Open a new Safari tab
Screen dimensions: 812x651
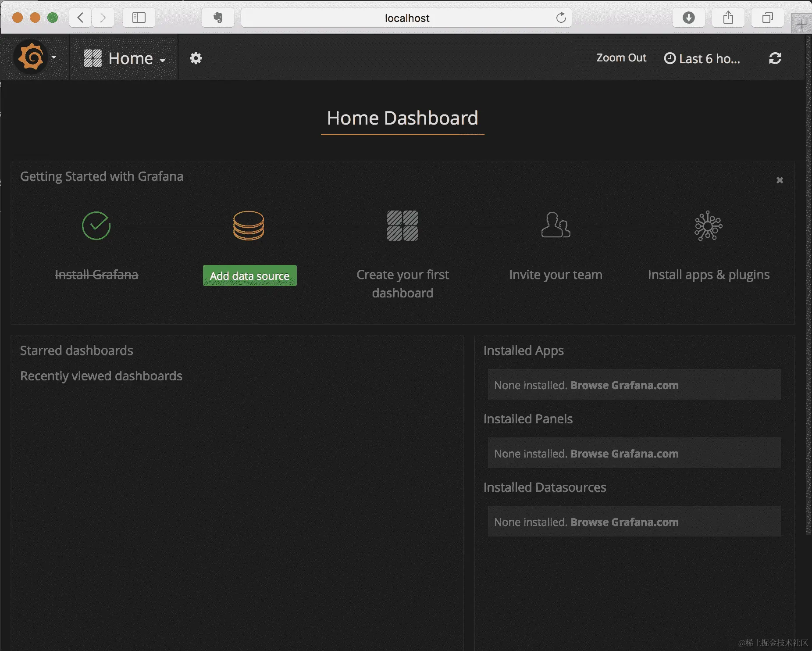[x=801, y=24]
